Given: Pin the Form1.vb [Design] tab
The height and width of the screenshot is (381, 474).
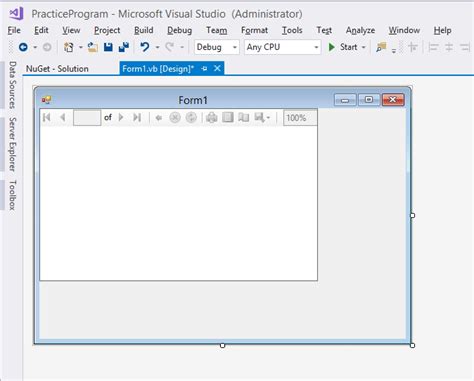Looking at the screenshot, I should (204, 69).
